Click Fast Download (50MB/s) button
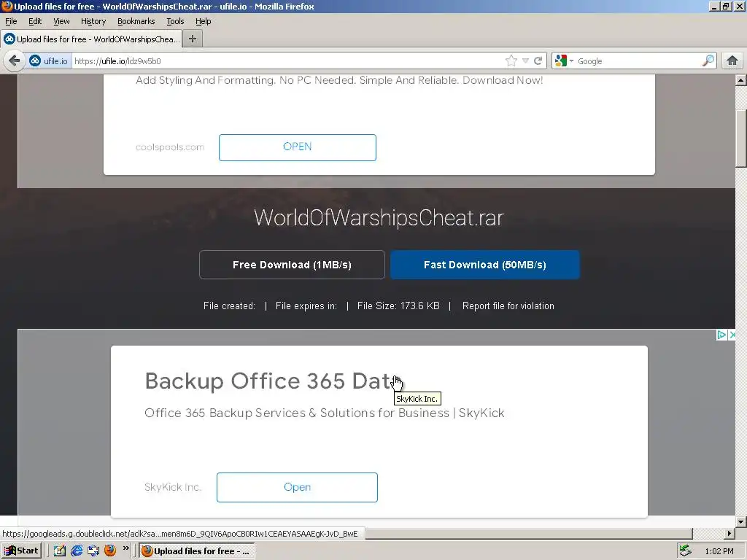Image resolution: width=747 pixels, height=560 pixels. (485, 265)
